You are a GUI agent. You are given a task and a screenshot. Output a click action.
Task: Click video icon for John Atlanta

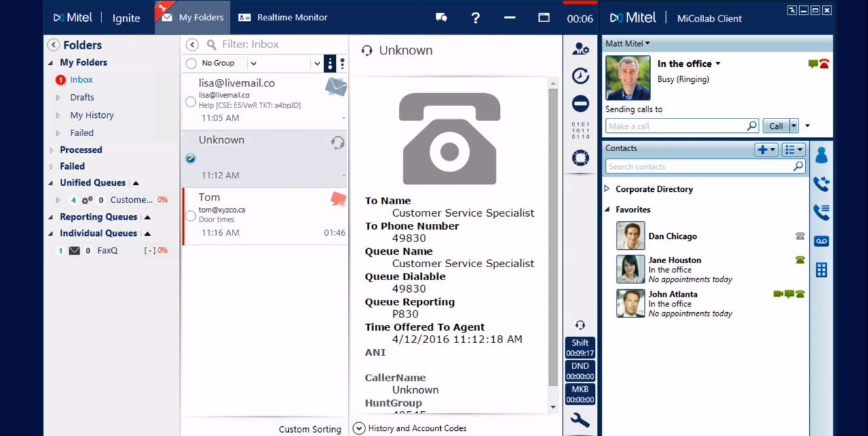click(x=778, y=294)
